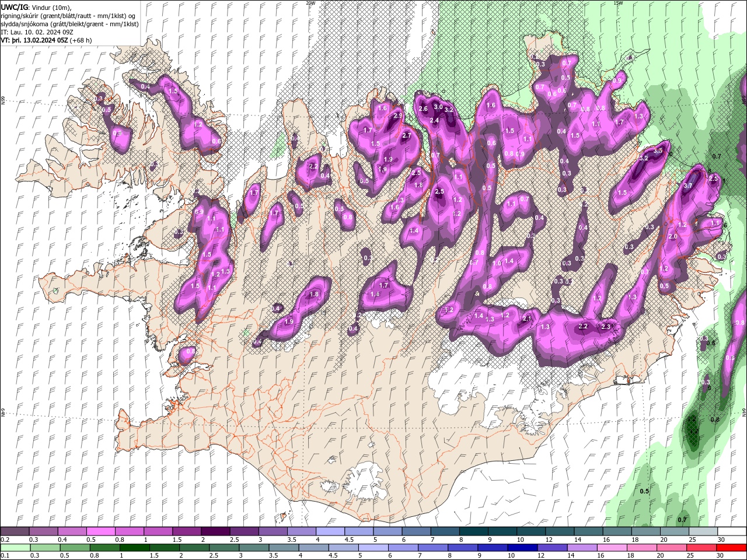747x560 pixels.
Task: Click the darkest purple swatch labeled 2 in the top legend row
Action: (215, 531)
